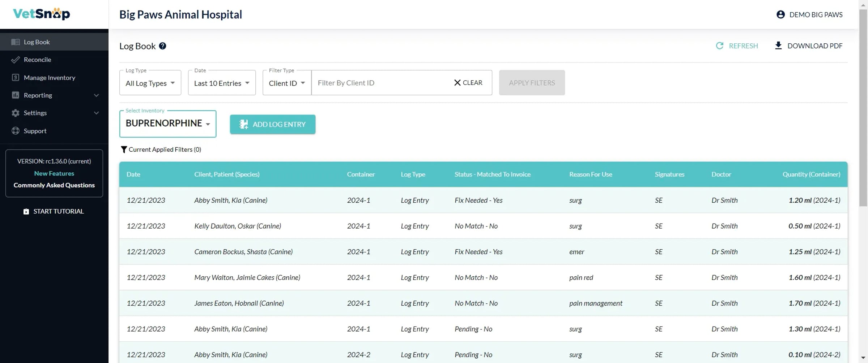Image resolution: width=868 pixels, height=363 pixels.
Task: Select the Support icon in sidebar
Action: tap(16, 131)
